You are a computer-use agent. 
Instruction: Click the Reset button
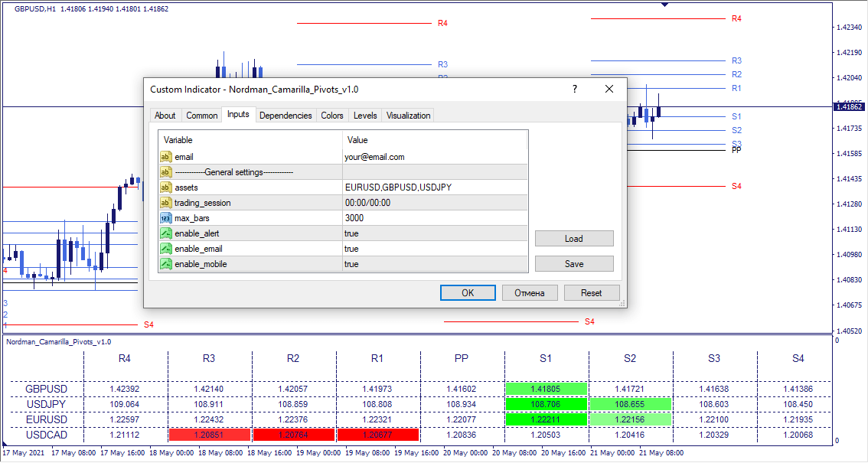click(x=592, y=292)
